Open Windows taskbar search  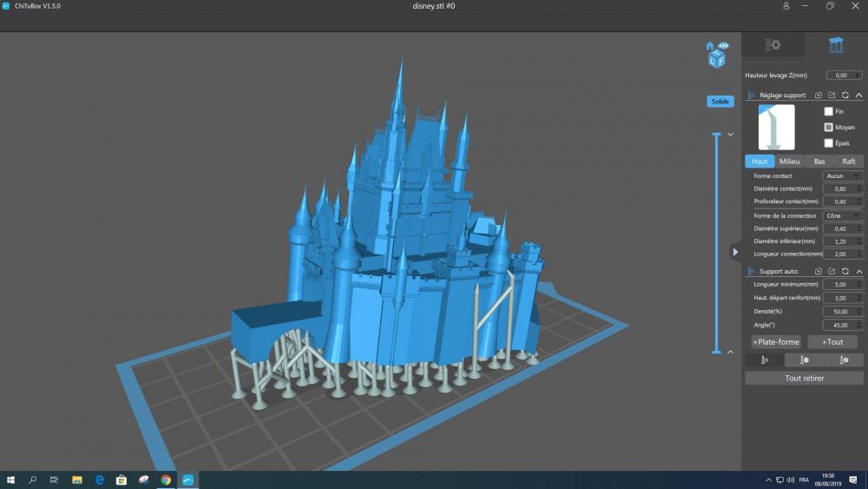(x=32, y=480)
